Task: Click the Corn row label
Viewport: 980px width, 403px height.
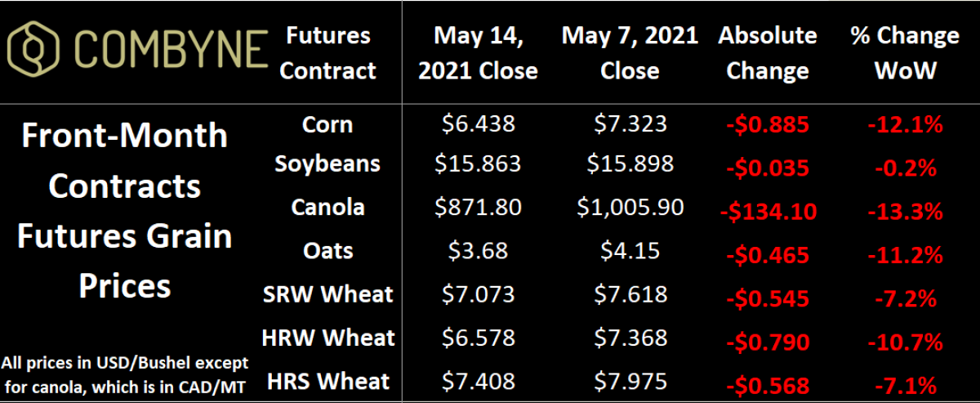Action: coord(327,124)
